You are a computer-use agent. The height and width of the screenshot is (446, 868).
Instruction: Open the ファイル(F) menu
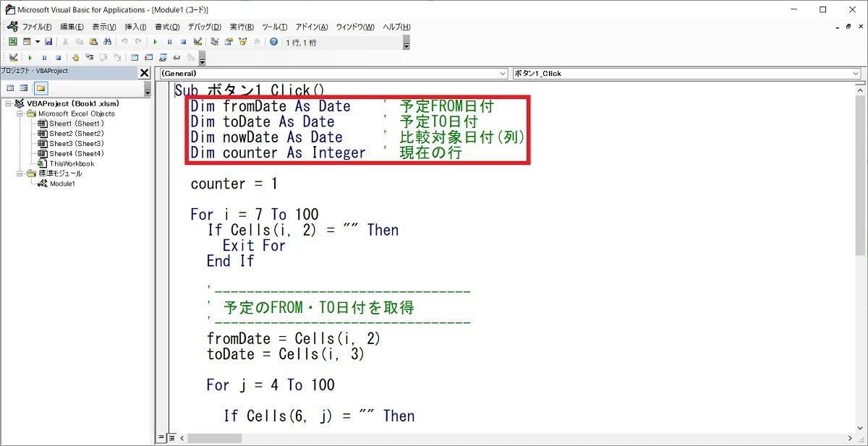pyautogui.click(x=37, y=27)
